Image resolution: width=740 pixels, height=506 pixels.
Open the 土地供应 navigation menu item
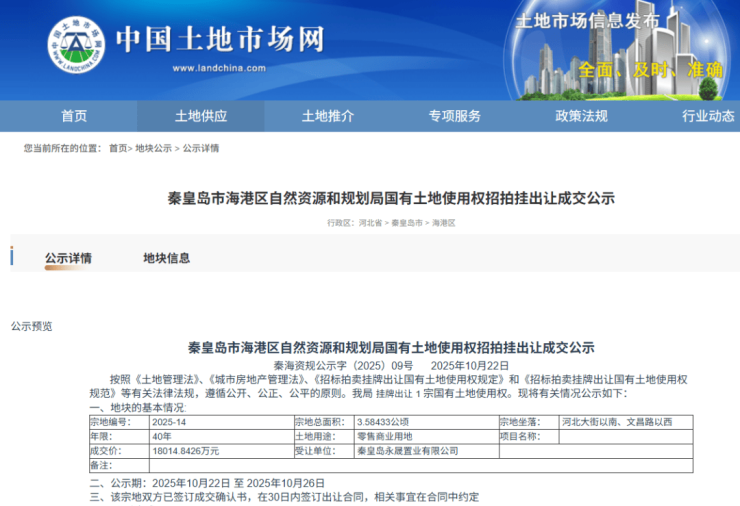(x=201, y=116)
